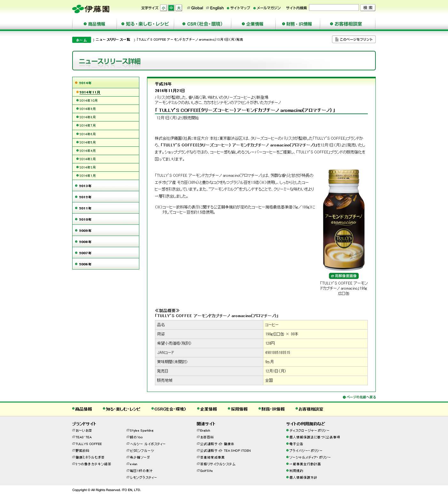Open プライバシー・ポリシー link
The width and height of the screenshot is (448, 500).
coord(304,450)
